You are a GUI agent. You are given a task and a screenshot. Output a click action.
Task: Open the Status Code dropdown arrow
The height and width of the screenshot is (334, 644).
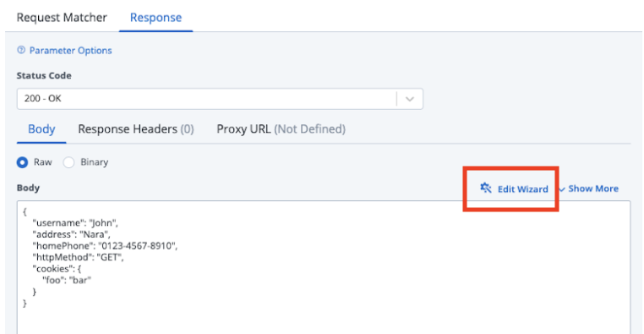tap(410, 99)
